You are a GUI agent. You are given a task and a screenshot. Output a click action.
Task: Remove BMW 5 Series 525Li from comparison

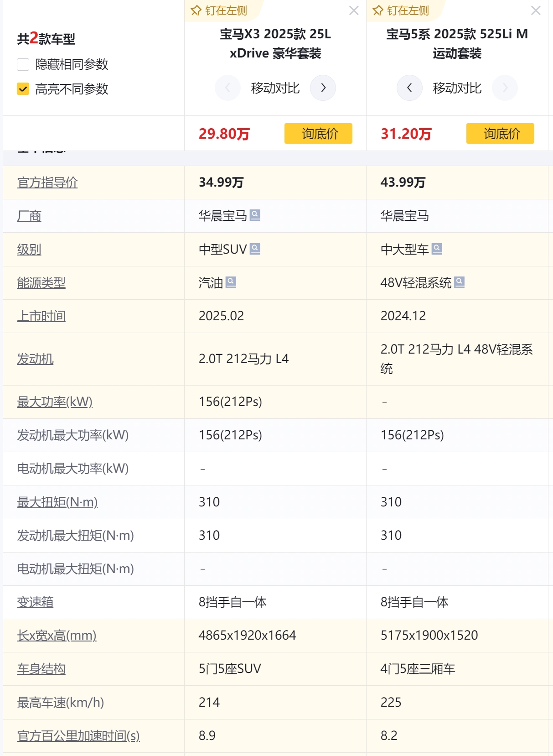536,10
